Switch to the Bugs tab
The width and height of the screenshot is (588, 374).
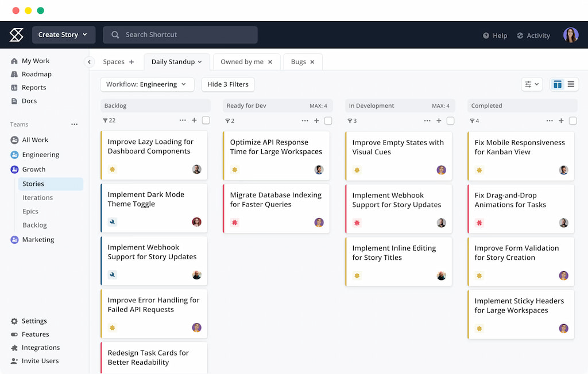[x=298, y=61]
